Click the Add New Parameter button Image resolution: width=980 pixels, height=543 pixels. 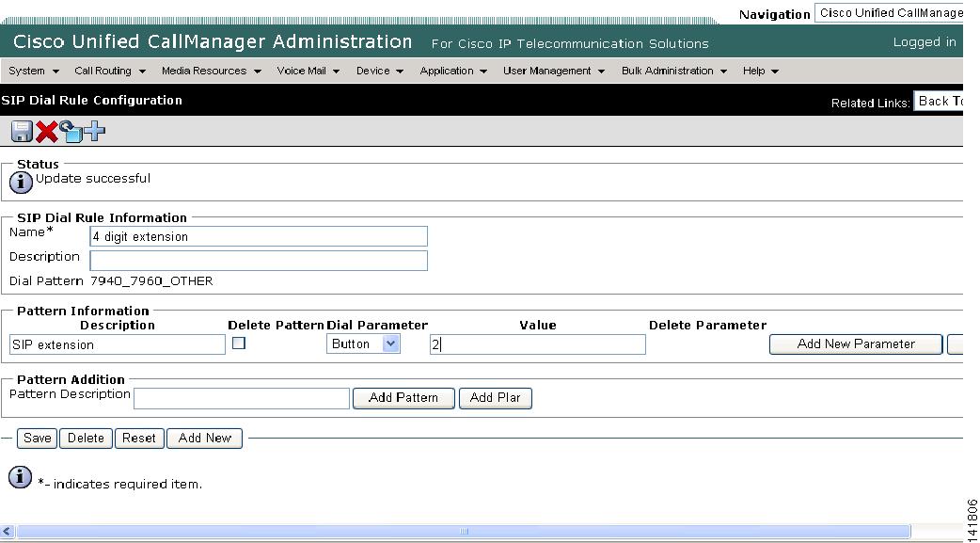pos(856,344)
